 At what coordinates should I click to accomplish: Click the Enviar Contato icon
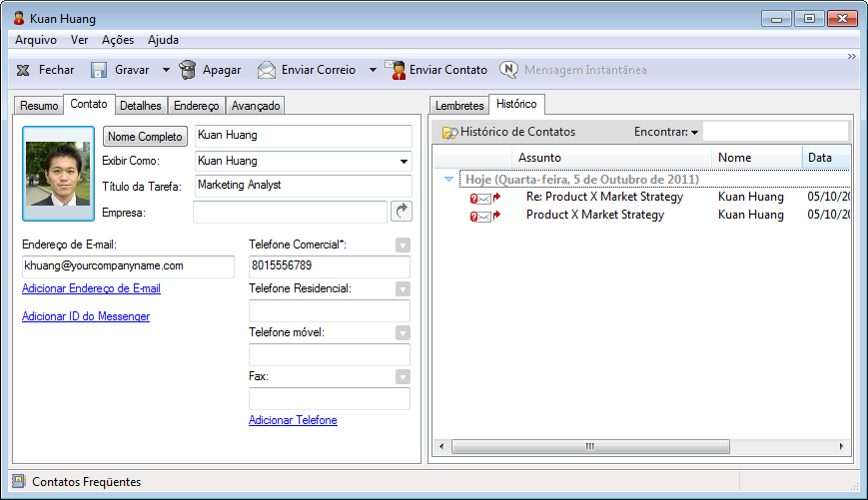[396, 70]
